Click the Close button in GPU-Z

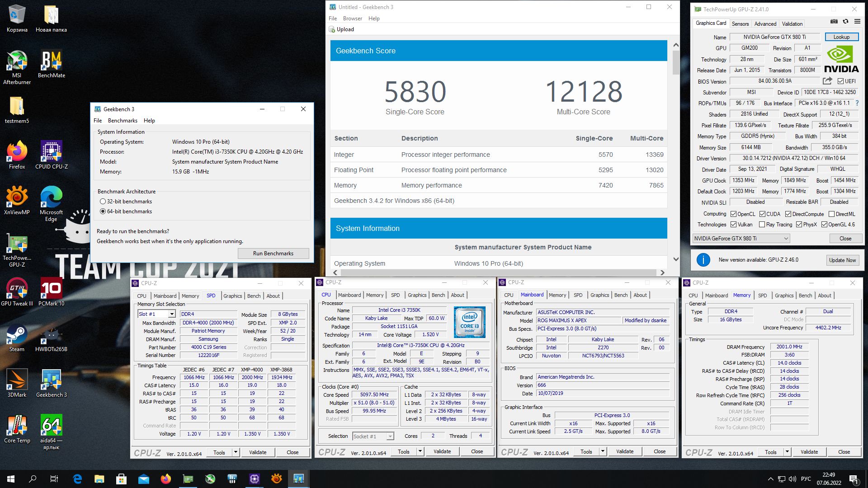coord(845,239)
